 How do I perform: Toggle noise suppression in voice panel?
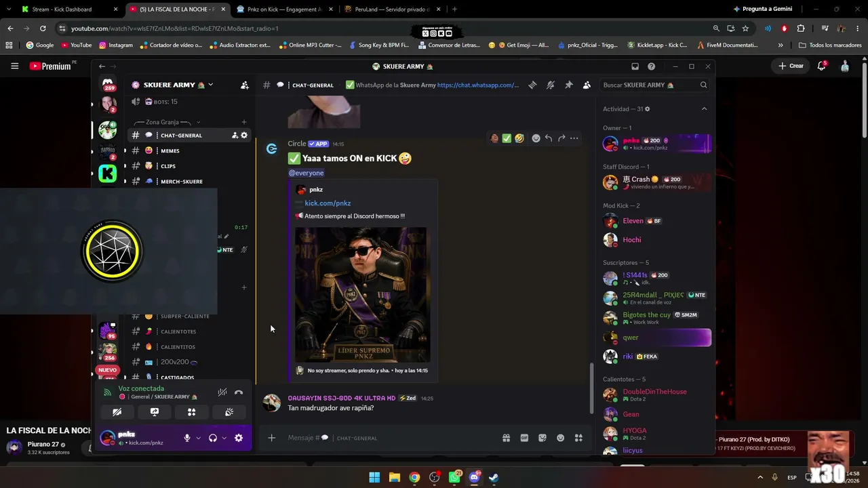tap(222, 392)
